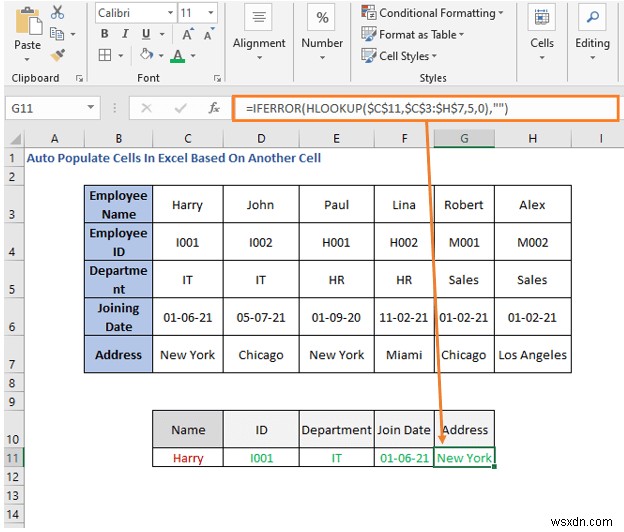Open the Cells group icon
The height and width of the screenshot is (532, 624).
pyautogui.click(x=542, y=17)
